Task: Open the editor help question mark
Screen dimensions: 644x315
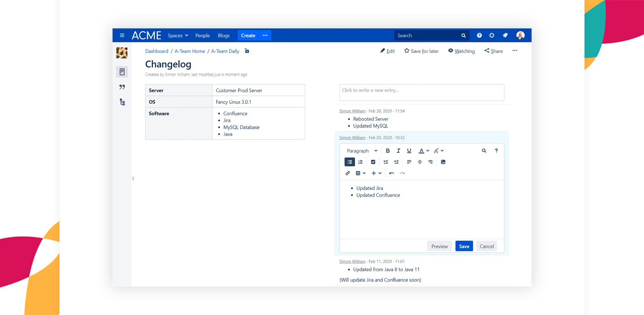Action: [496, 151]
